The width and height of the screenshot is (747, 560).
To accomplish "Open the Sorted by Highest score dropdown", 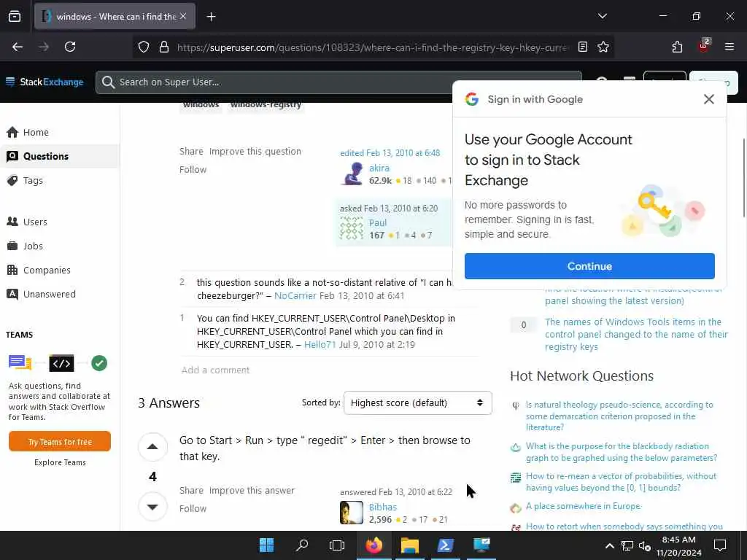I will (417, 402).
